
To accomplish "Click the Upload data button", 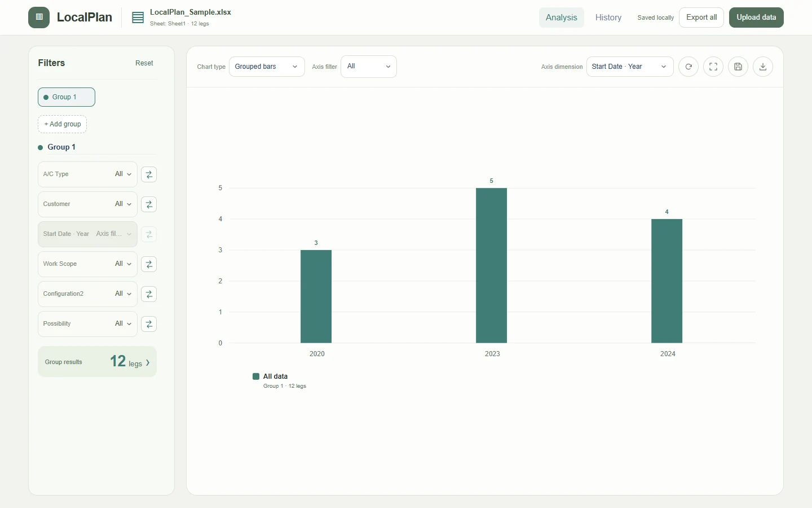I will pyautogui.click(x=756, y=17).
